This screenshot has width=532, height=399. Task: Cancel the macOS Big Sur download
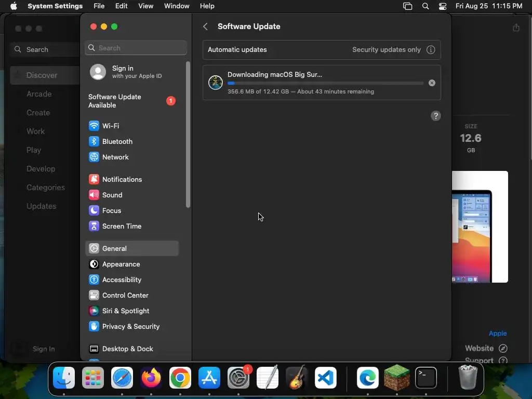[432, 83]
